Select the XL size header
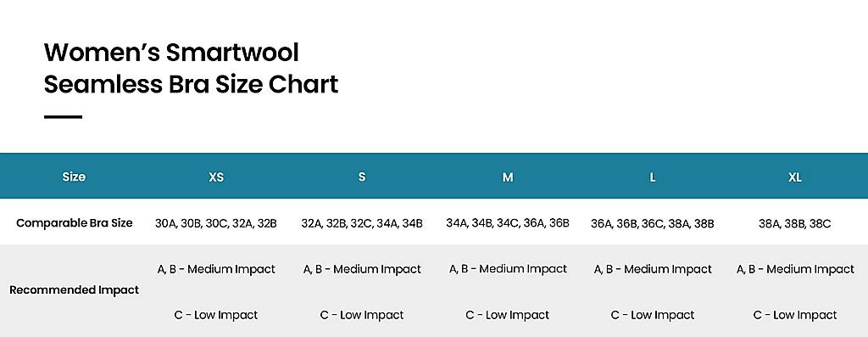This screenshot has width=868, height=337. point(795,177)
